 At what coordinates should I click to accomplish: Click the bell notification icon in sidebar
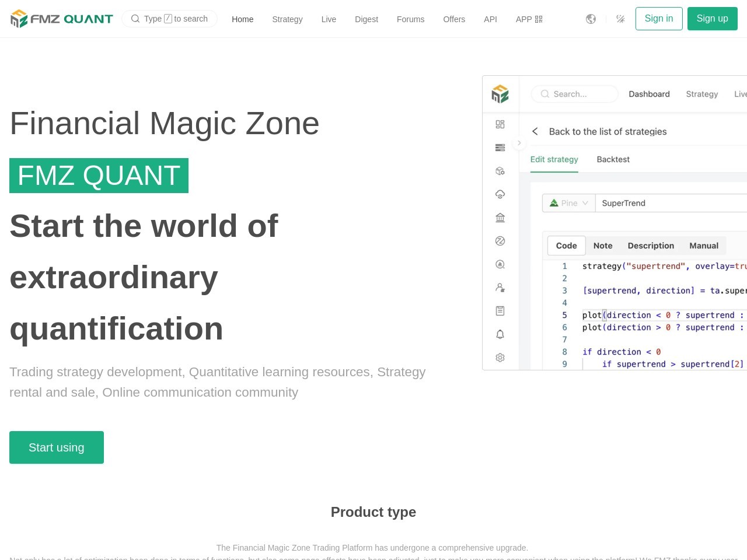click(500, 334)
